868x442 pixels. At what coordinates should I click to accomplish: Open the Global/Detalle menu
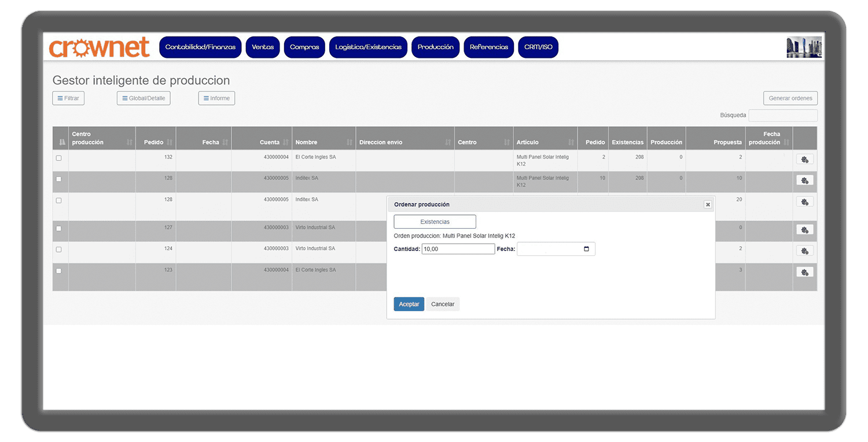point(144,98)
